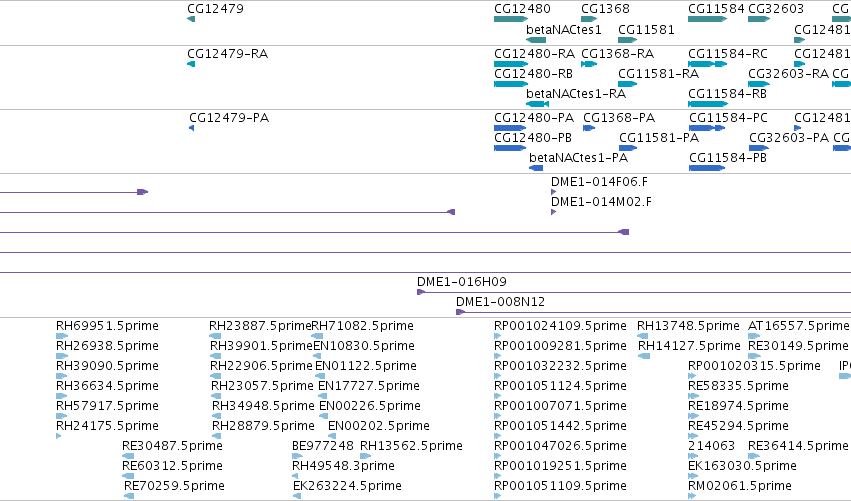Select the RH13748.5prime label

pyautogui.click(x=688, y=326)
